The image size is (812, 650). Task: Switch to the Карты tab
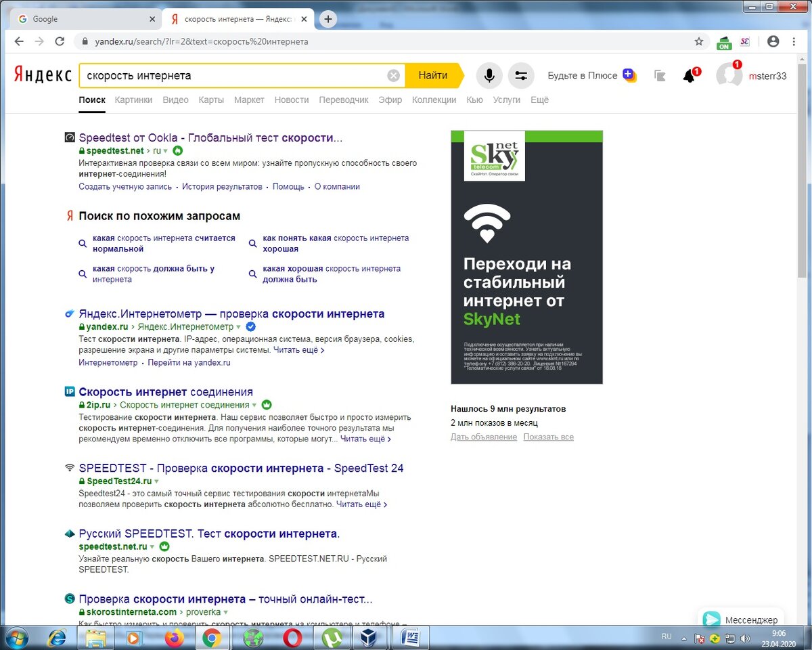[211, 100]
